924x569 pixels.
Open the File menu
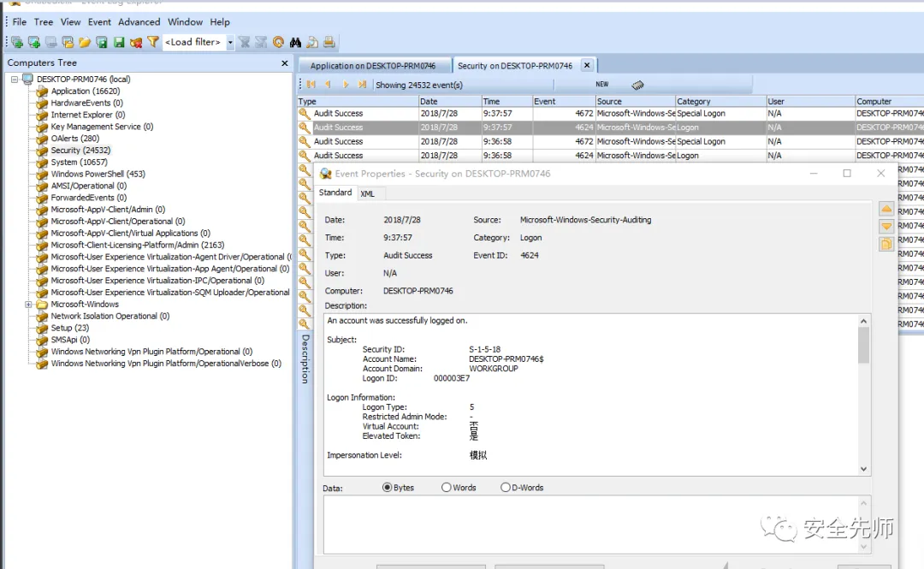20,21
